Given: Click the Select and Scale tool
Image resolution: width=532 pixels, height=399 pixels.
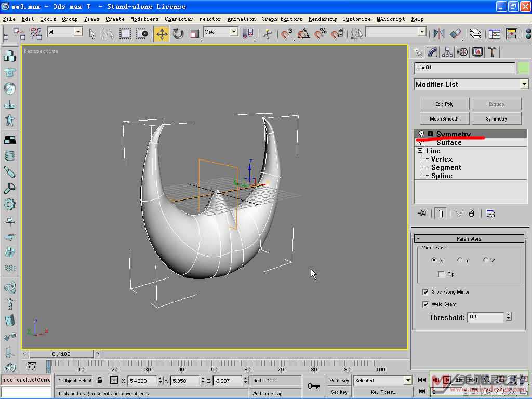Looking at the screenshot, I should point(194,34).
